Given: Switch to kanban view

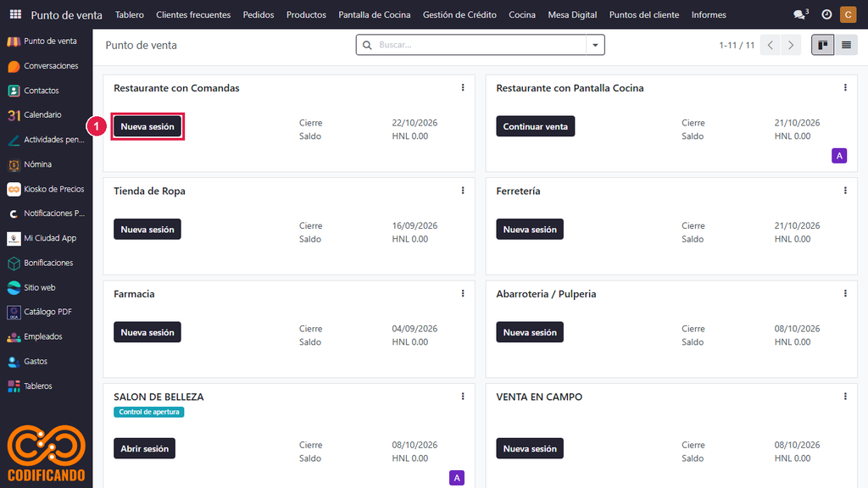Looking at the screenshot, I should tap(822, 45).
